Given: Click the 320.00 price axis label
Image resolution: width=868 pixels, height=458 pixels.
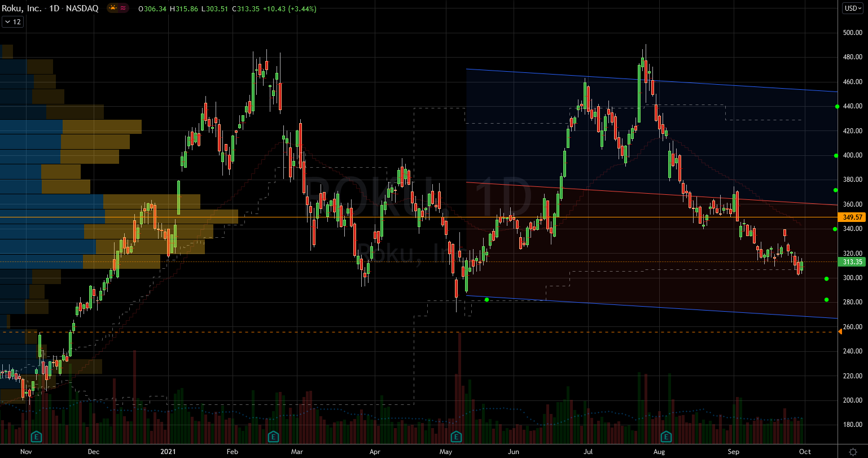Looking at the screenshot, I should [852, 254].
